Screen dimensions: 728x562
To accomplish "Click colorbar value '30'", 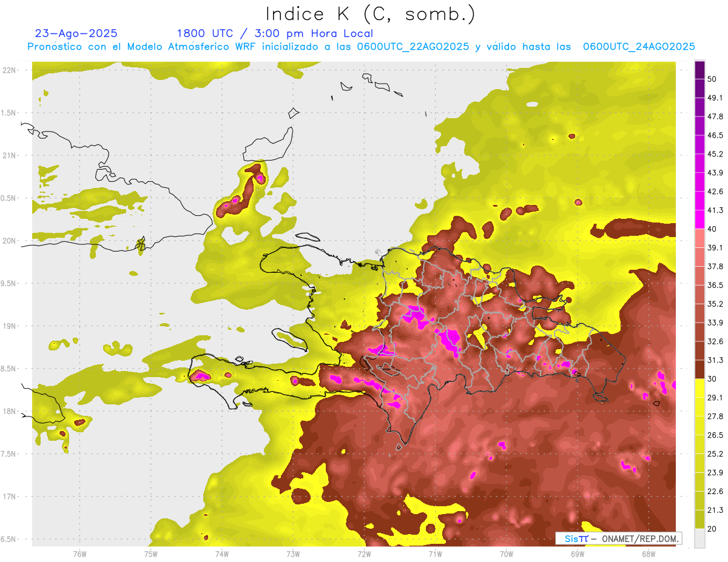I will [x=712, y=379].
